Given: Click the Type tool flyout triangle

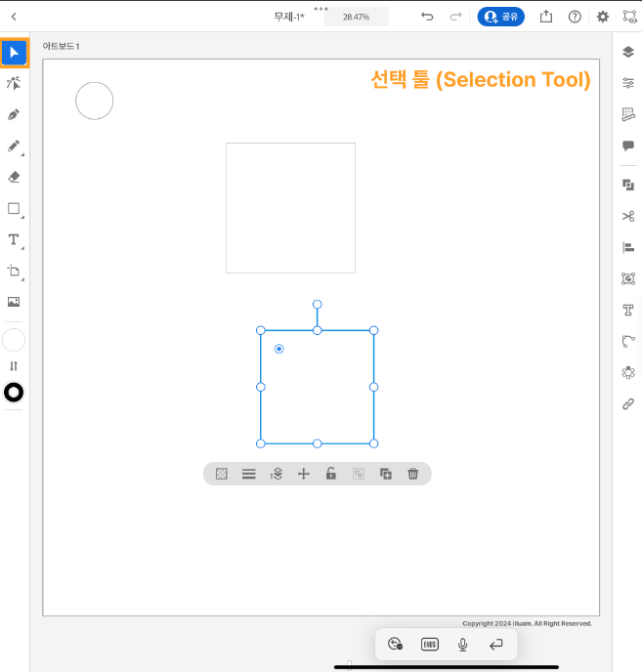Looking at the screenshot, I should click(x=22, y=248).
